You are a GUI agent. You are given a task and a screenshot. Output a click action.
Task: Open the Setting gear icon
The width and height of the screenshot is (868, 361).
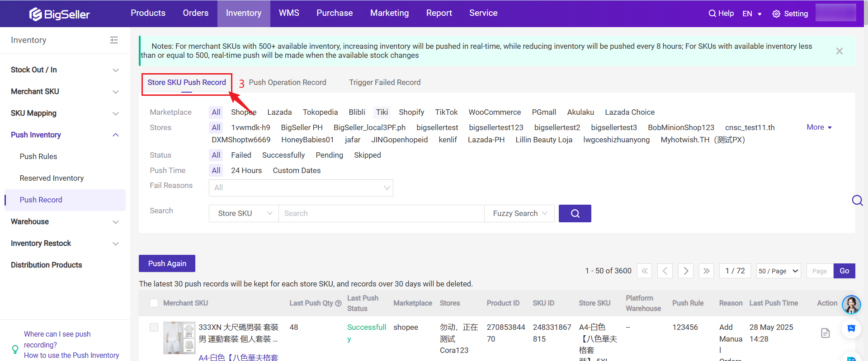tap(776, 14)
